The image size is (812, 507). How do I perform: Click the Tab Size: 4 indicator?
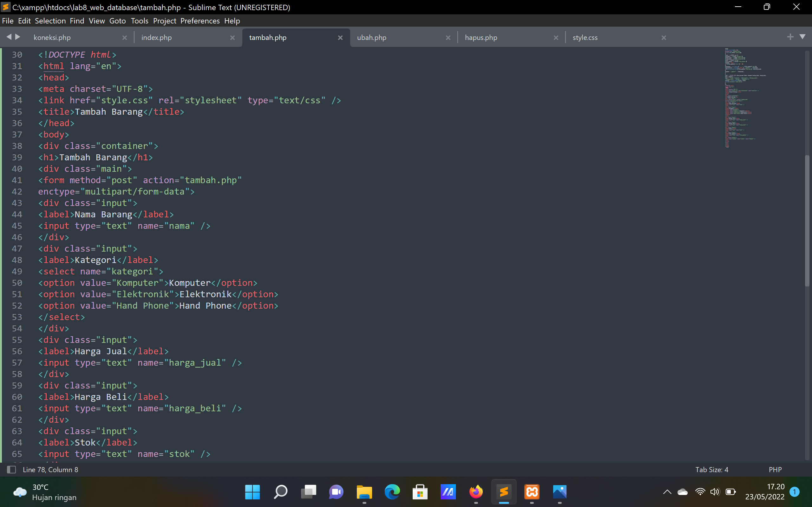[712, 469]
